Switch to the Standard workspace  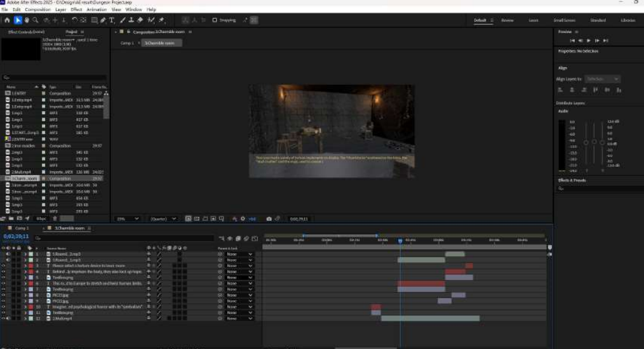598,20
